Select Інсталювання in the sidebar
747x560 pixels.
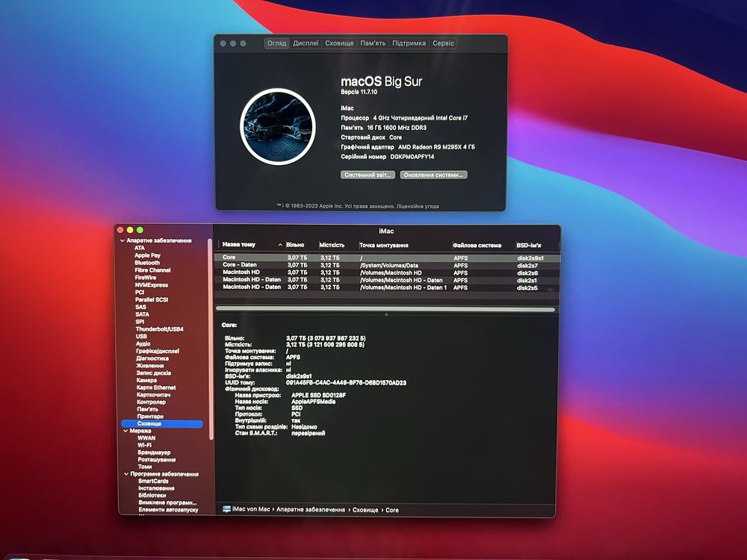click(x=156, y=488)
